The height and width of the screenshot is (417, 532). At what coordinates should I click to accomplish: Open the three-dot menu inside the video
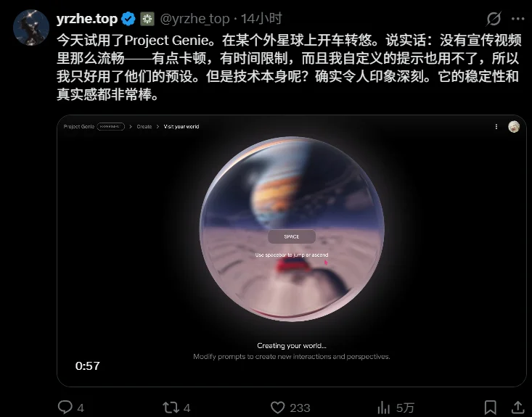point(496,126)
